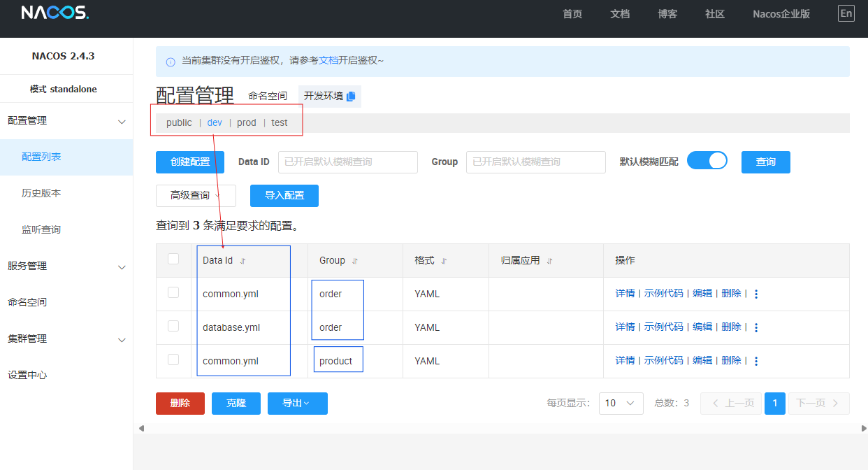Sort by Data Id column
Viewport: 868px width, 470px height.
click(x=243, y=261)
